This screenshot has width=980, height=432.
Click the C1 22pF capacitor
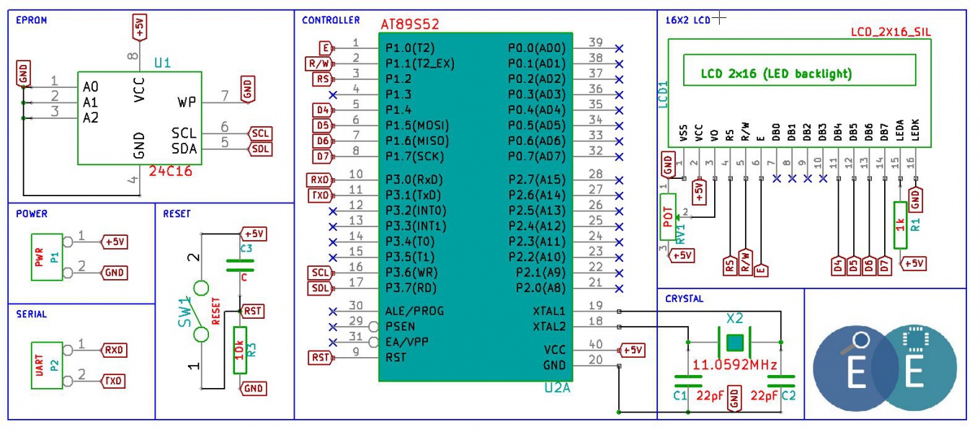pos(688,381)
